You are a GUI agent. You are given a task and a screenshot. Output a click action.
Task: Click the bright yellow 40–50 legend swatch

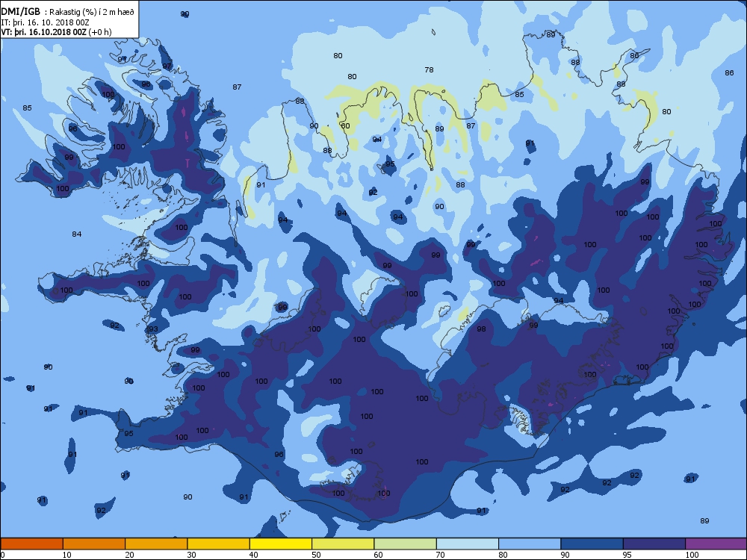click(x=281, y=544)
